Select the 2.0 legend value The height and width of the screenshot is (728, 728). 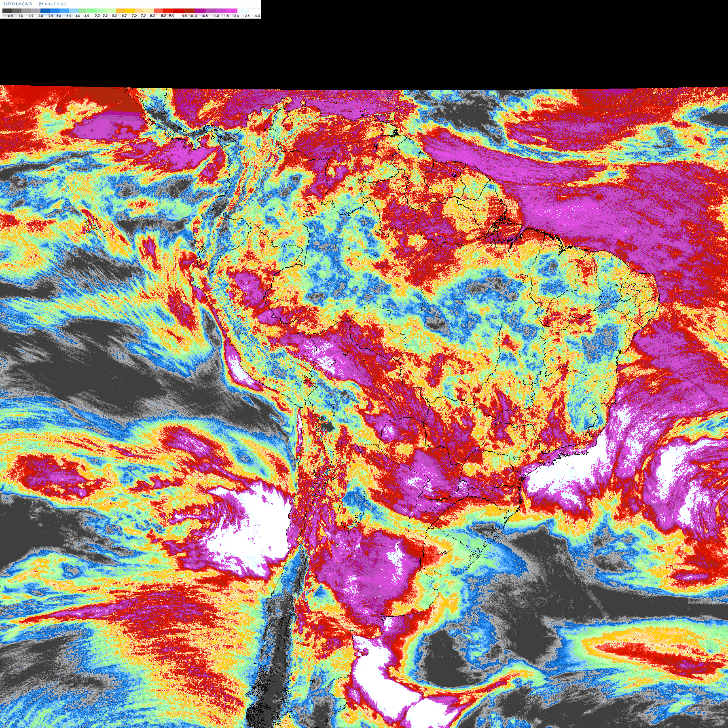(41, 16)
